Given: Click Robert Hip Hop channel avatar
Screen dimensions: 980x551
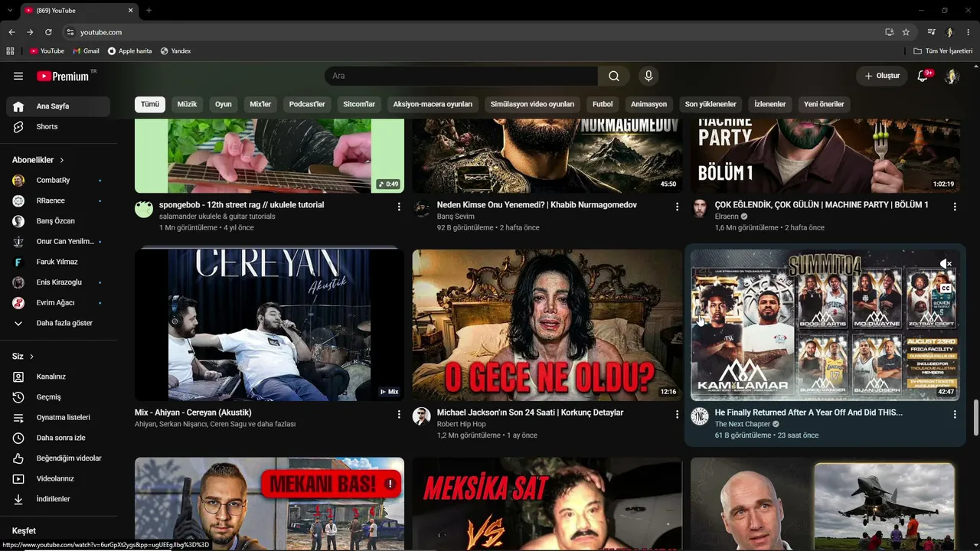Looking at the screenshot, I should pos(422,416).
